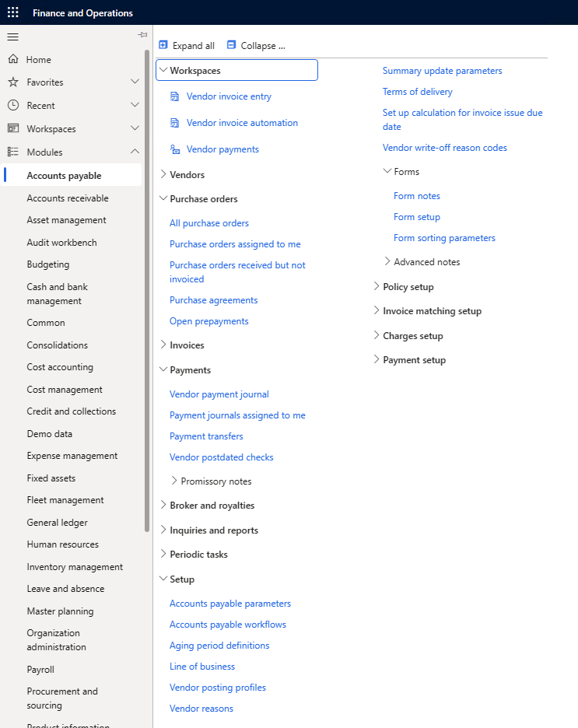578x728 pixels.
Task: Collapse the Modules section chevron
Action: tap(135, 152)
